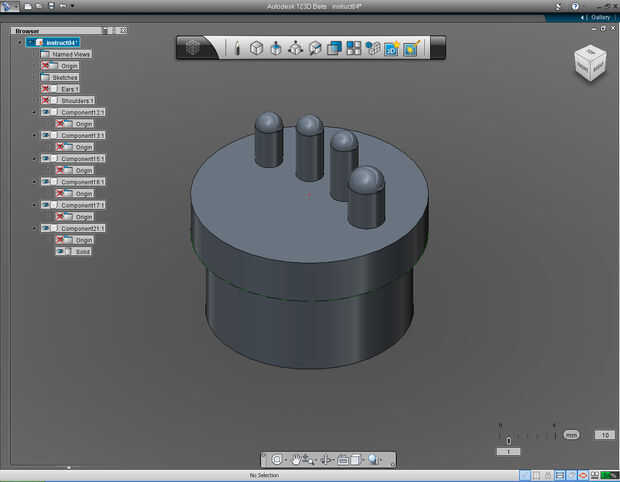Toggle visibility of Component1:5:1
Screen dimensions: 620x482
pyautogui.click(x=45, y=159)
